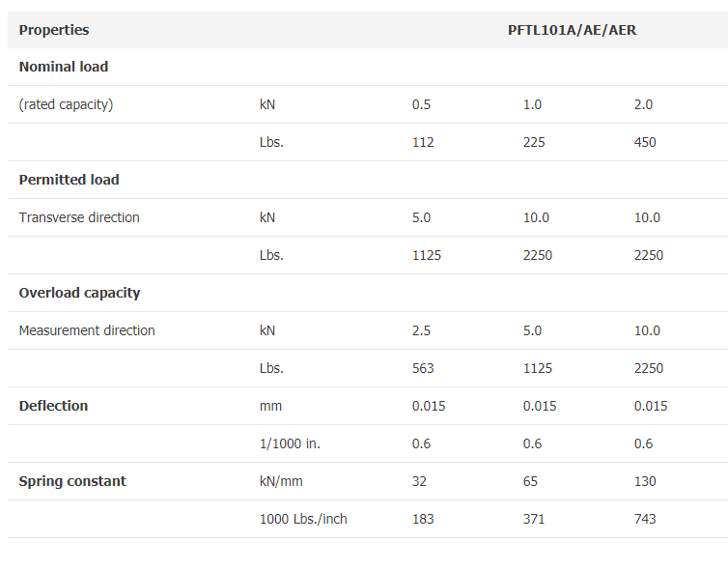
Task: Select the Transverse direction label
Action: point(79,217)
